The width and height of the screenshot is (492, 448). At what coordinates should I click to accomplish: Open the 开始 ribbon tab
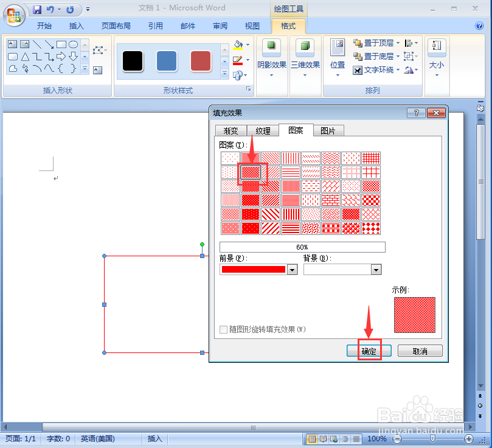coord(44,26)
